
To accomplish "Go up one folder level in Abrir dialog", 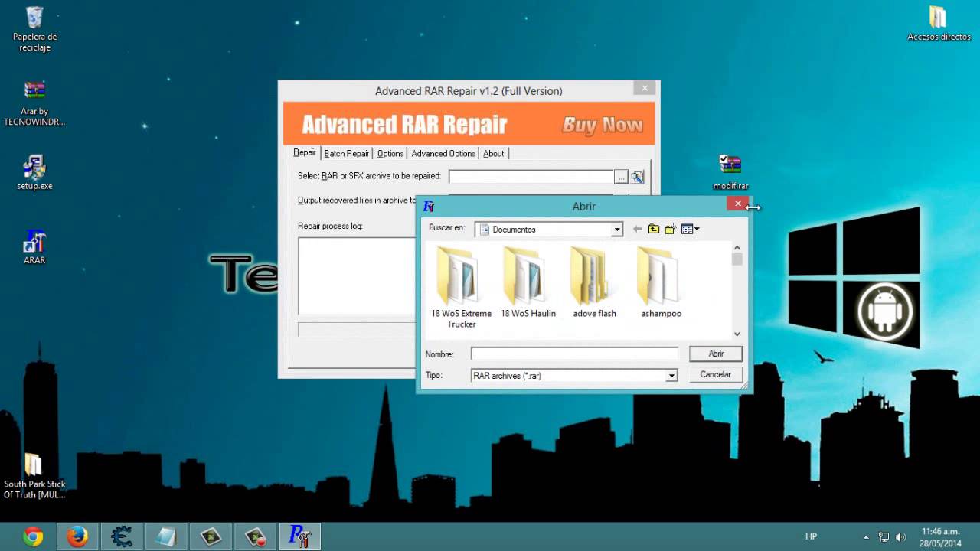I will [x=653, y=229].
